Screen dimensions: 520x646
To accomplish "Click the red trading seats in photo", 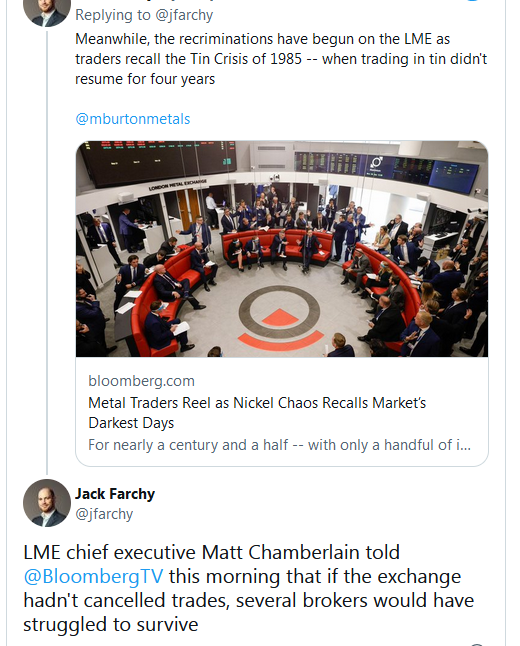I will (x=277, y=243).
